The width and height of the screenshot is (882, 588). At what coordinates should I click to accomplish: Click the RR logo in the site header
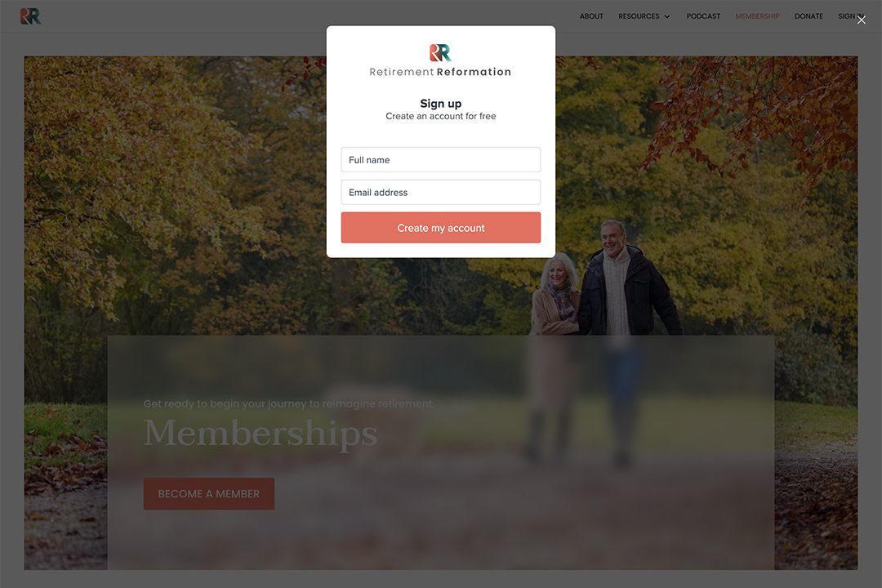click(31, 16)
